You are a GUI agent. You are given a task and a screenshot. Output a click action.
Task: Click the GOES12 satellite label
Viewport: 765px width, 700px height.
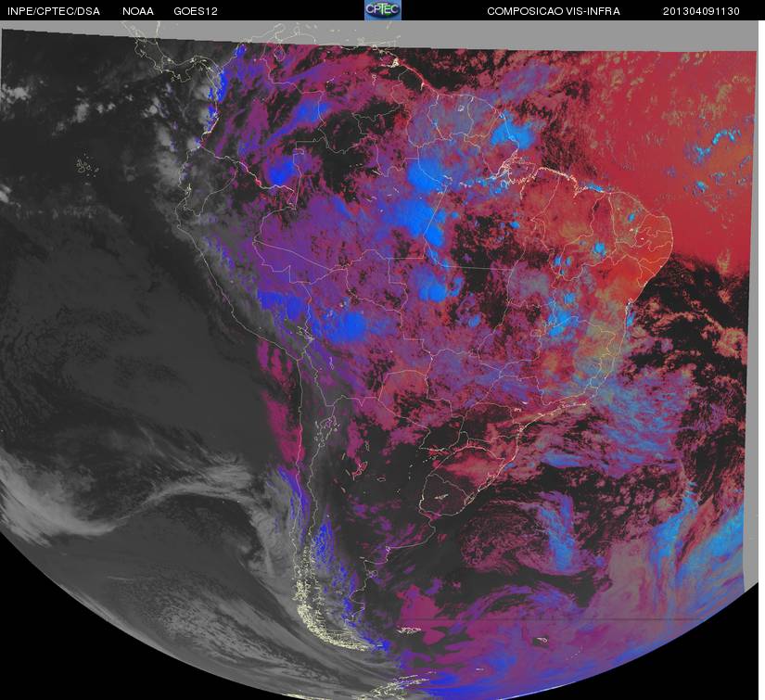coord(196,11)
